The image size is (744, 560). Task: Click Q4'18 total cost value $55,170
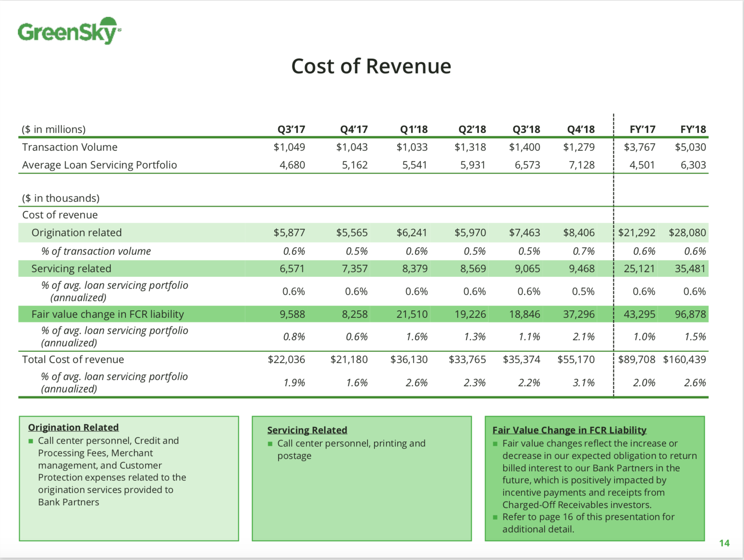576,359
